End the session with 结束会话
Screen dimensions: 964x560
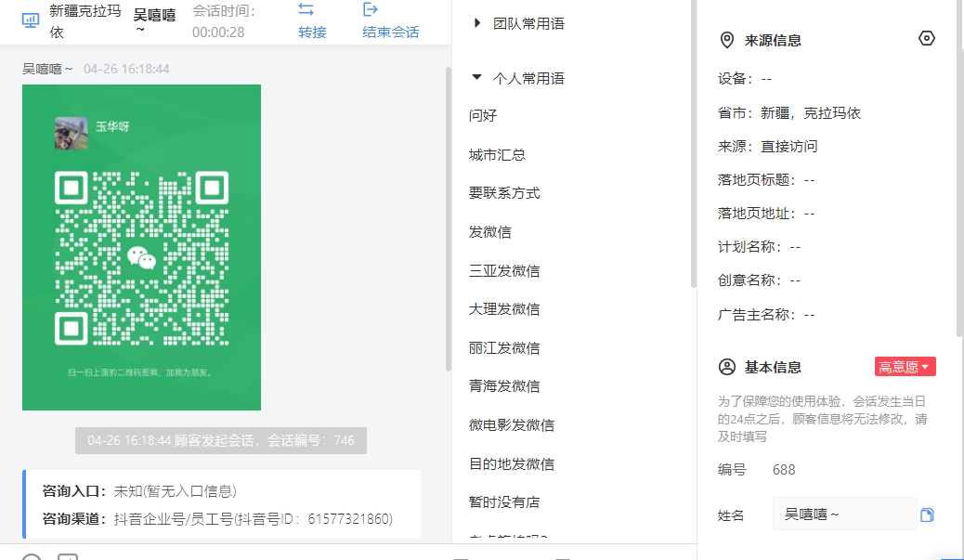click(390, 21)
